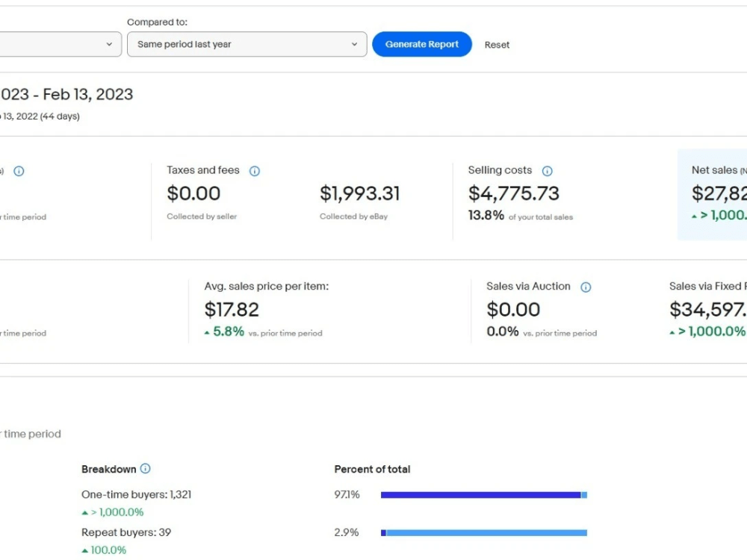The height and width of the screenshot is (560, 747).
Task: Click the Selling costs amount $4,775.73
Action: click(513, 193)
